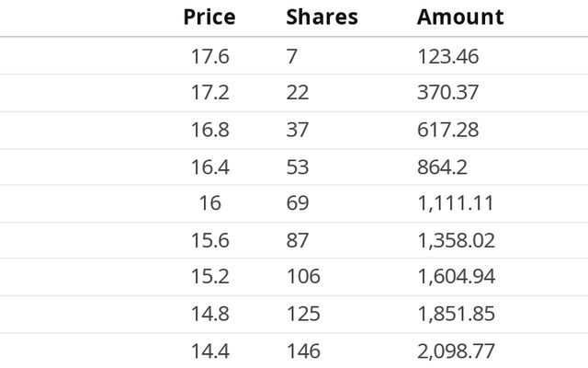Viewport: 588px width, 368px height.
Task: Select the shares cell showing 69
Action: click(x=297, y=203)
